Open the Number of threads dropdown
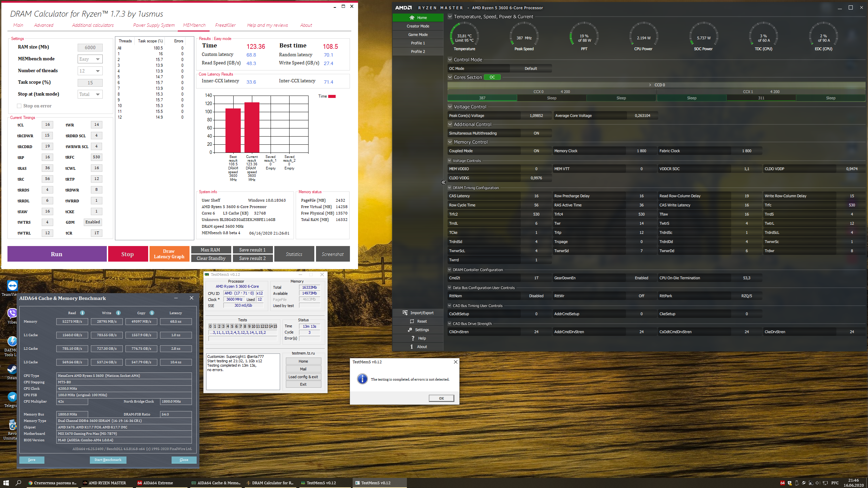Viewport: 868px width, 488px height. click(x=90, y=71)
